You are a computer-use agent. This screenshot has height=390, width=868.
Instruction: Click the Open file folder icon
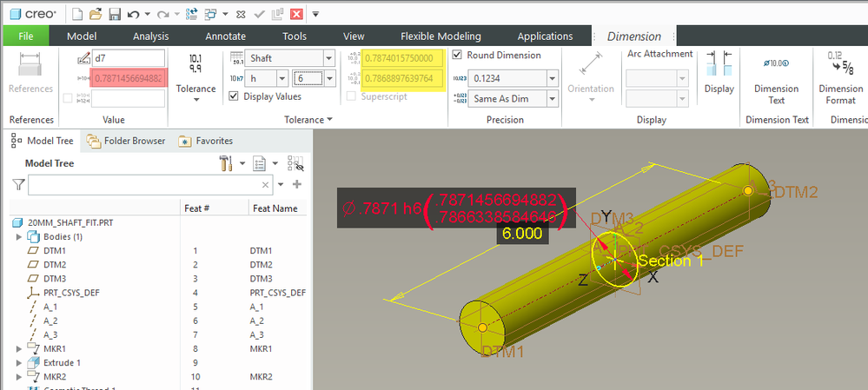[x=96, y=14]
